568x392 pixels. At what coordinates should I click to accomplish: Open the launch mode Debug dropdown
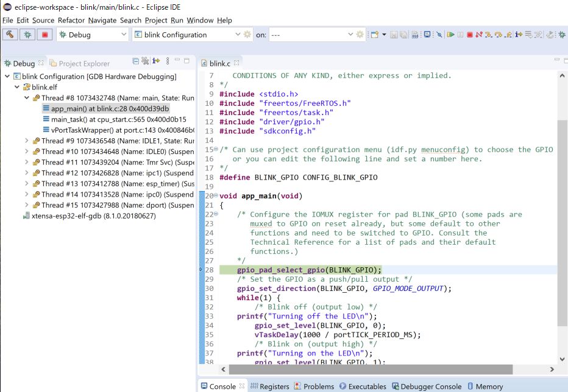[x=93, y=35]
